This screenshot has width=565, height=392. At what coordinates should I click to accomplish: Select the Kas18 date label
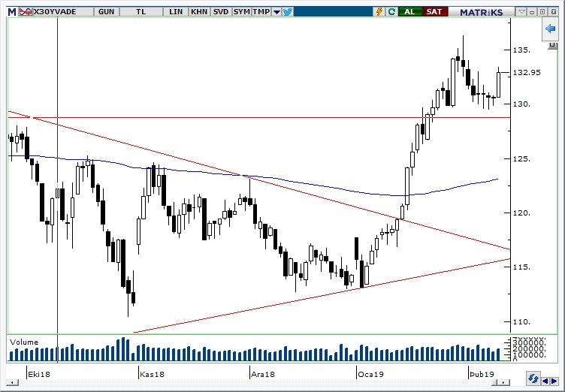(x=152, y=374)
